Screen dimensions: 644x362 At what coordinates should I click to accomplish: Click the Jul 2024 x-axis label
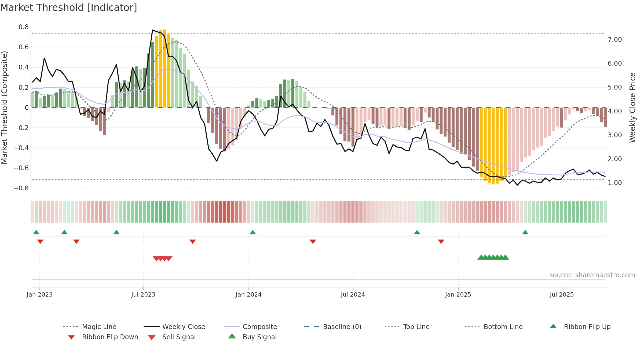click(353, 294)
